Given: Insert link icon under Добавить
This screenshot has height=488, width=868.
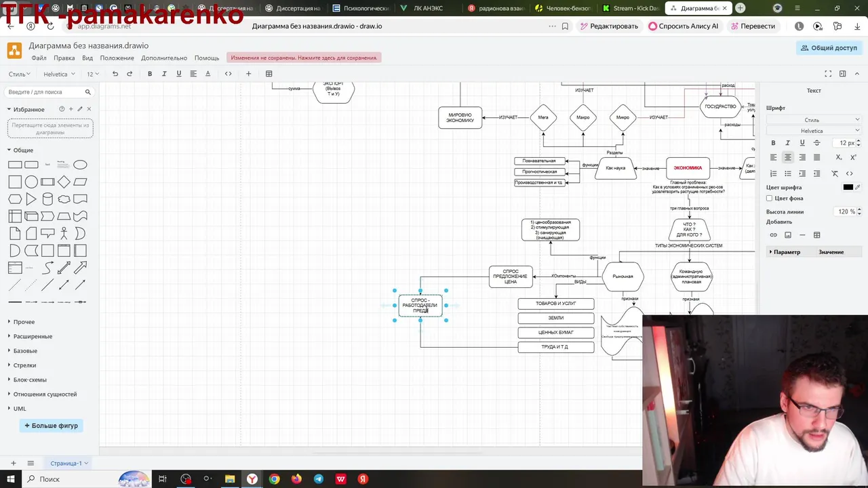Looking at the screenshot, I should (773, 235).
